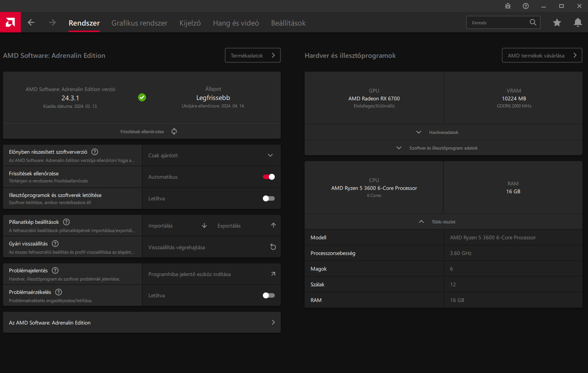Image resolution: width=588 pixels, height=373 pixels.
Task: Click the AMD logo home icon
Action: pyautogui.click(x=10, y=22)
